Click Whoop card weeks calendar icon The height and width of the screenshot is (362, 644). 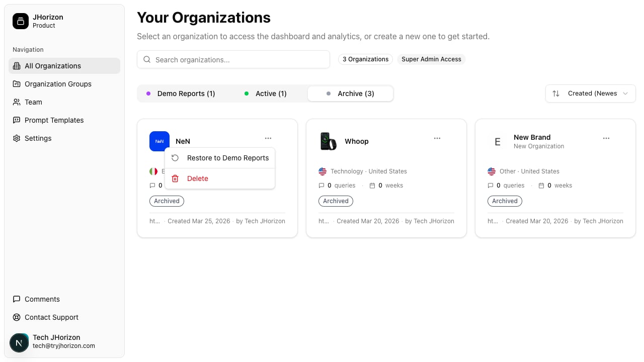pyautogui.click(x=372, y=186)
